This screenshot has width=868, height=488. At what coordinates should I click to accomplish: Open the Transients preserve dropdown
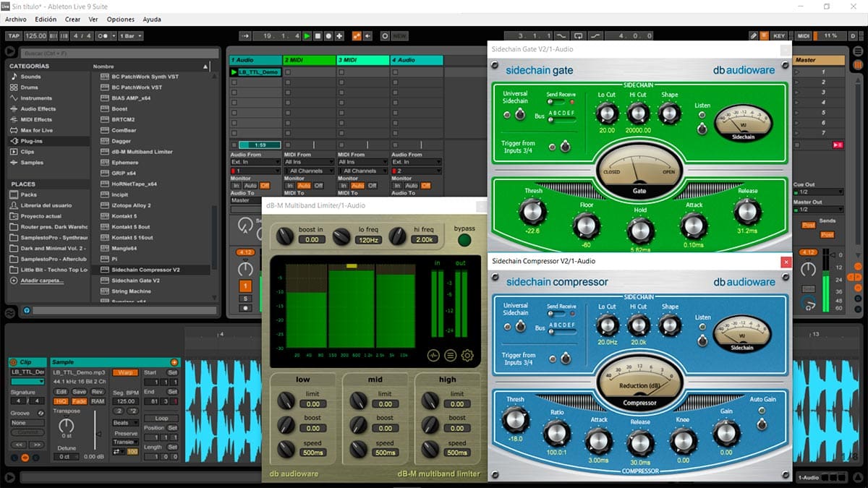click(126, 442)
